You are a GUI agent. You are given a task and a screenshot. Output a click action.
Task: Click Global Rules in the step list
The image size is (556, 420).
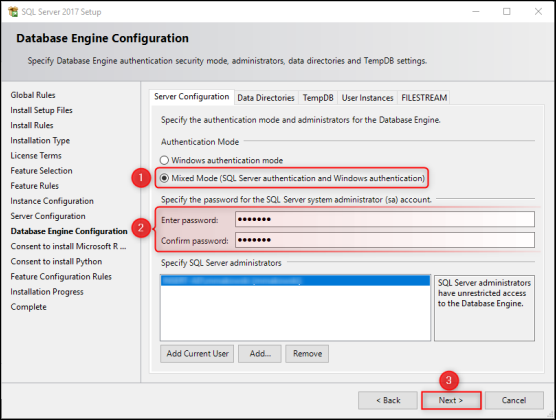coord(33,95)
